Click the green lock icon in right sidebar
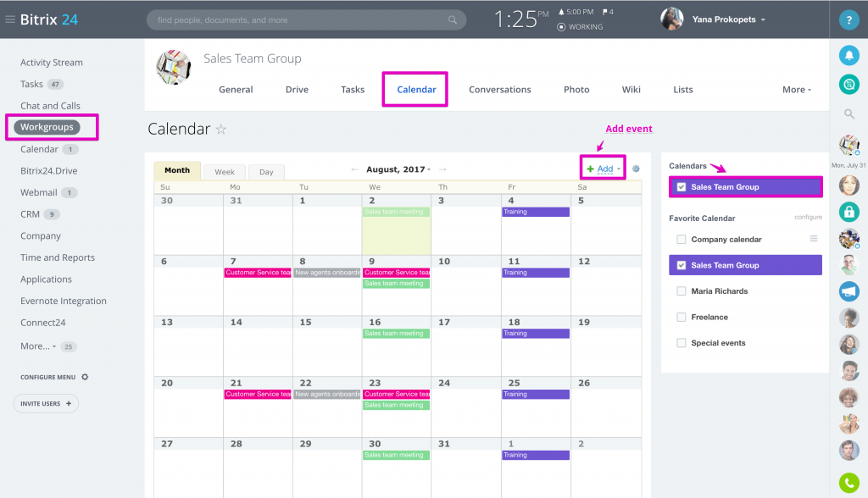868x498 pixels. [849, 212]
